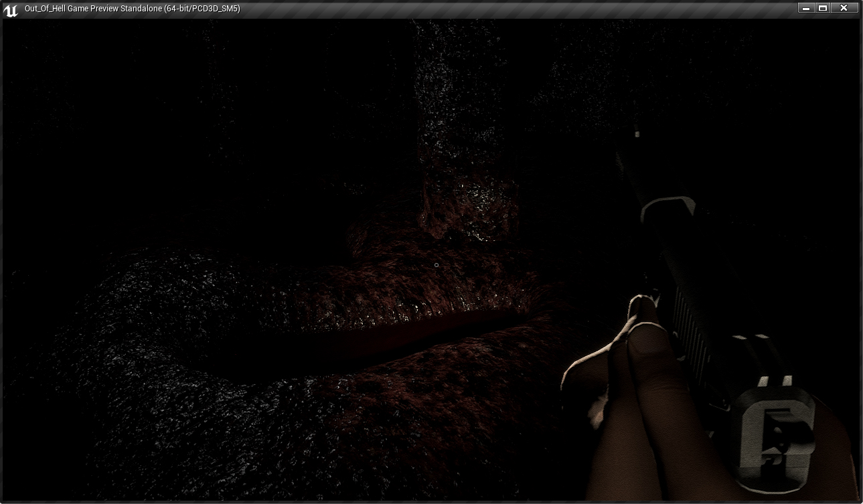Minimize the game preview window

pos(805,8)
